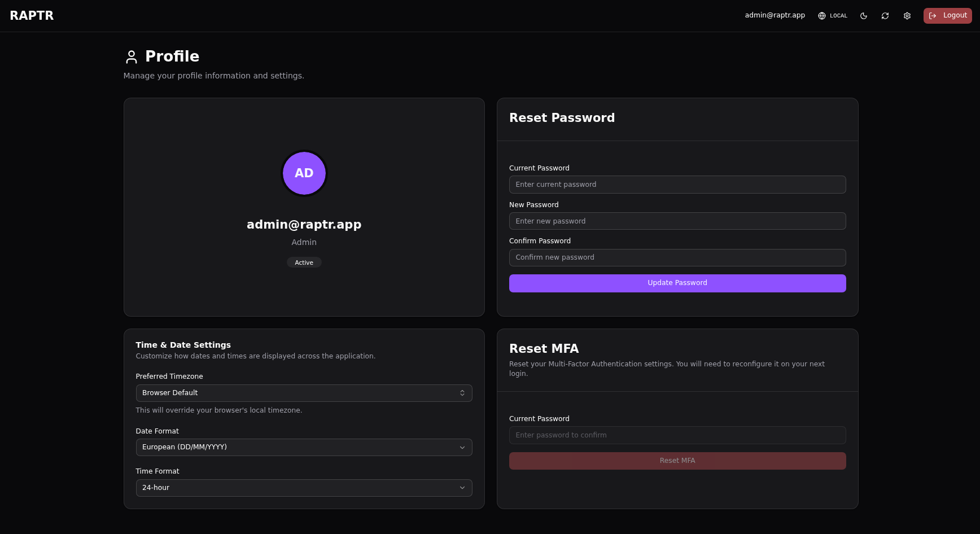Focus the Enter new password field
Viewport: 980px width, 534px height.
677,221
